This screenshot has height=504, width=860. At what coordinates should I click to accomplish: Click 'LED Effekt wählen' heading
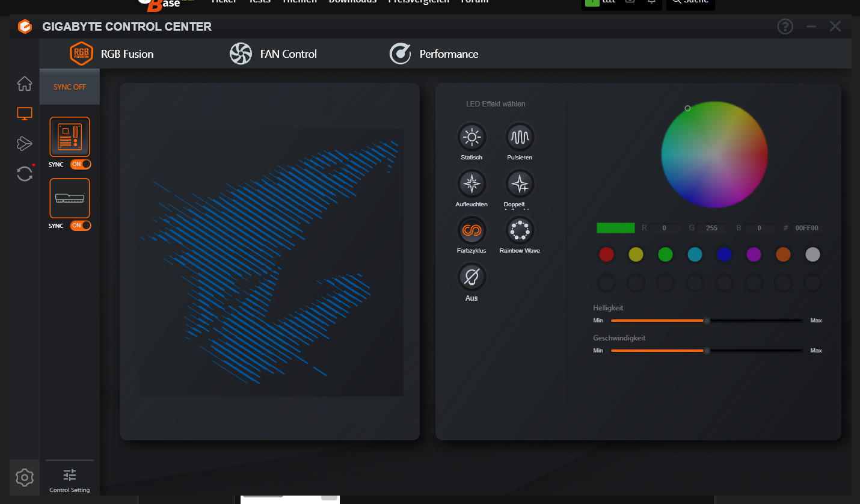(x=496, y=104)
